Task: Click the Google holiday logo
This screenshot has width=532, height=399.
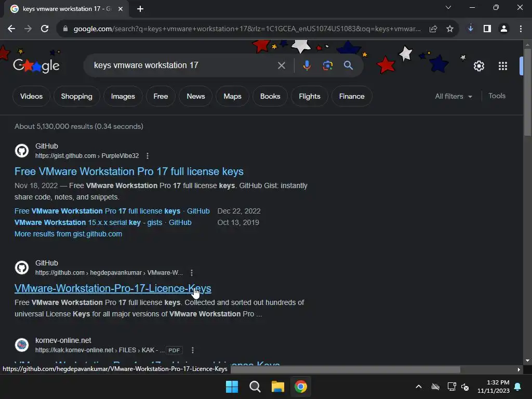Action: 36,65
